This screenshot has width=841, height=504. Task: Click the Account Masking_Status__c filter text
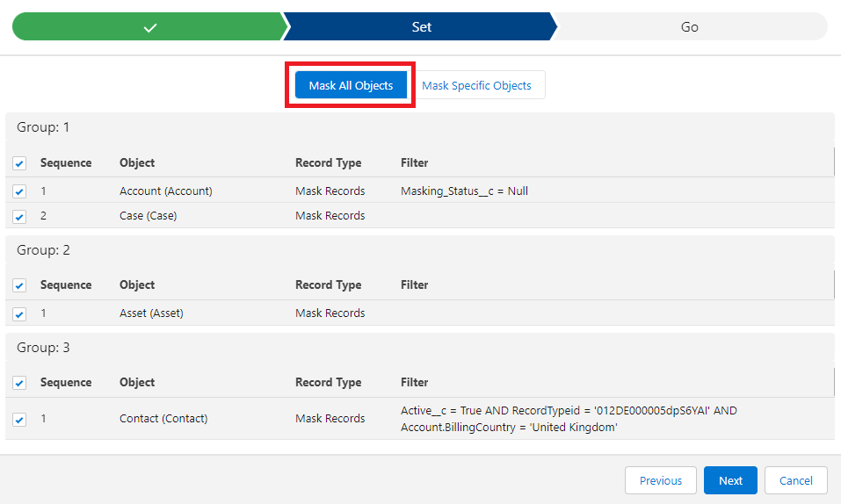point(464,191)
